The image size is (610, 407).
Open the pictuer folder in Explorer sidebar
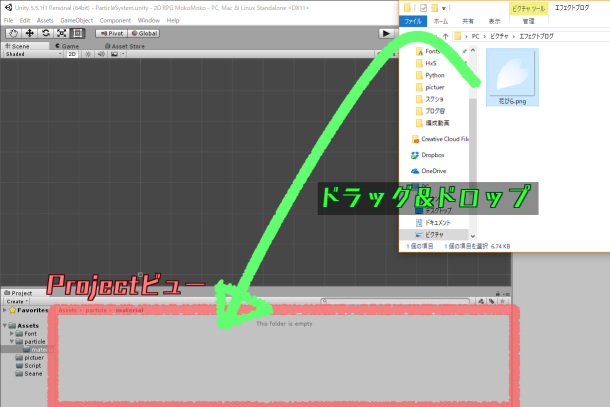point(430,87)
